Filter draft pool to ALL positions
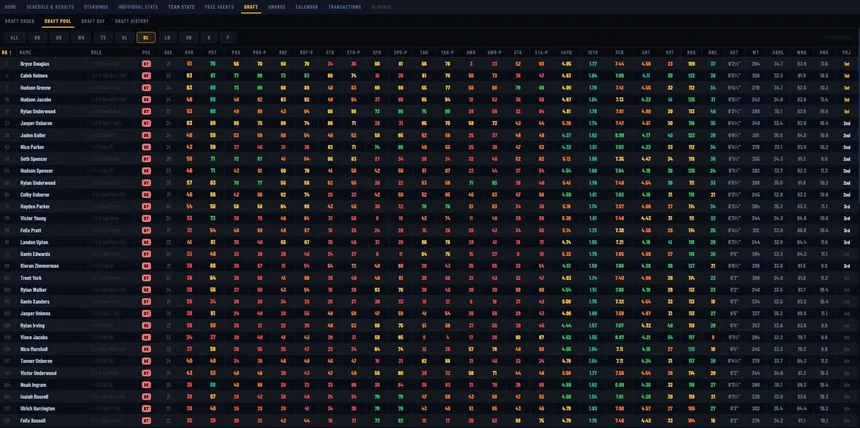 pos(14,37)
